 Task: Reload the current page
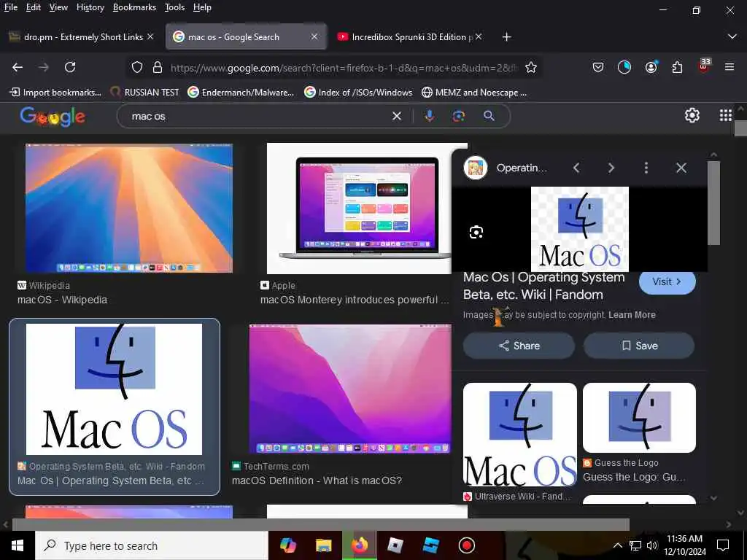[70, 68]
